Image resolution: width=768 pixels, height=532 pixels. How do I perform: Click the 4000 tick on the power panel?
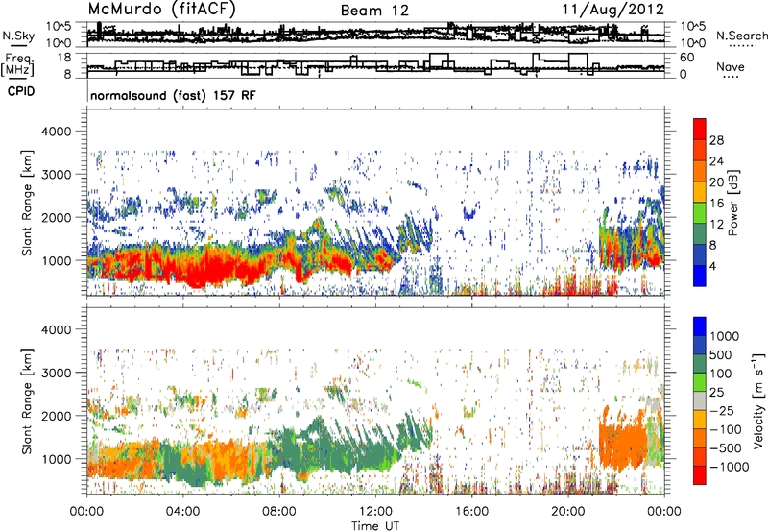coord(58,132)
